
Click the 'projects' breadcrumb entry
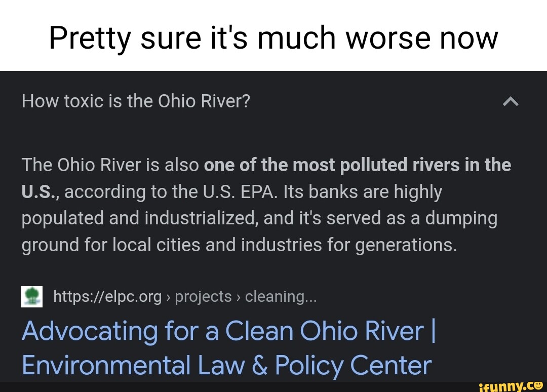[x=203, y=296]
